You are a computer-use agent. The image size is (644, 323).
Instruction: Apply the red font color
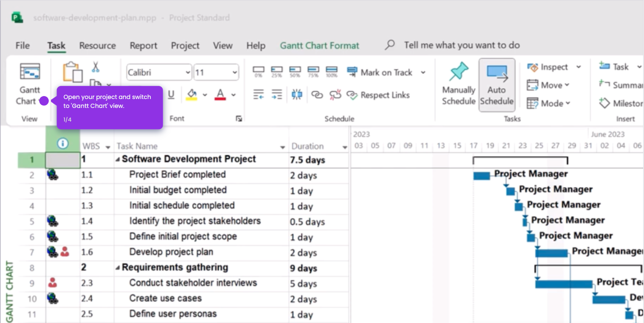point(220,94)
